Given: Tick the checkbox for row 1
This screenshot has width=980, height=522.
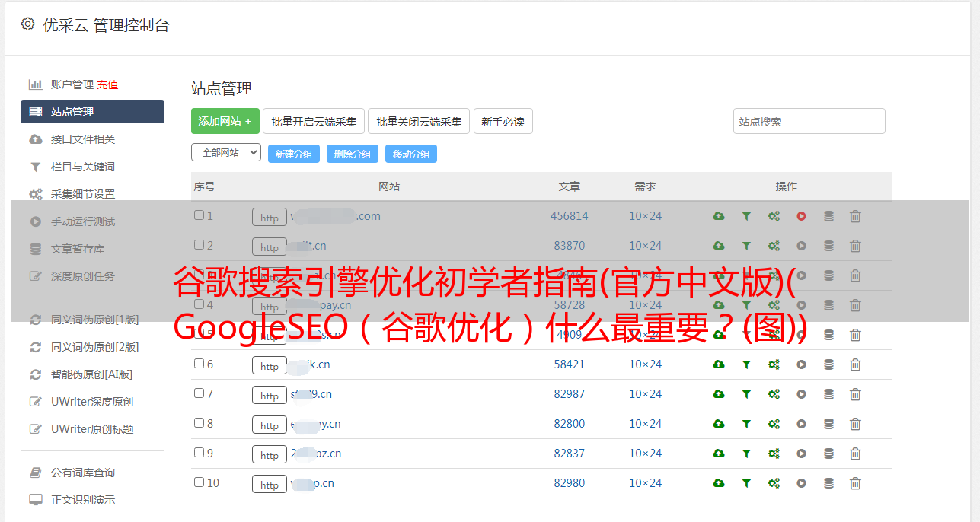Looking at the screenshot, I should pyautogui.click(x=199, y=215).
